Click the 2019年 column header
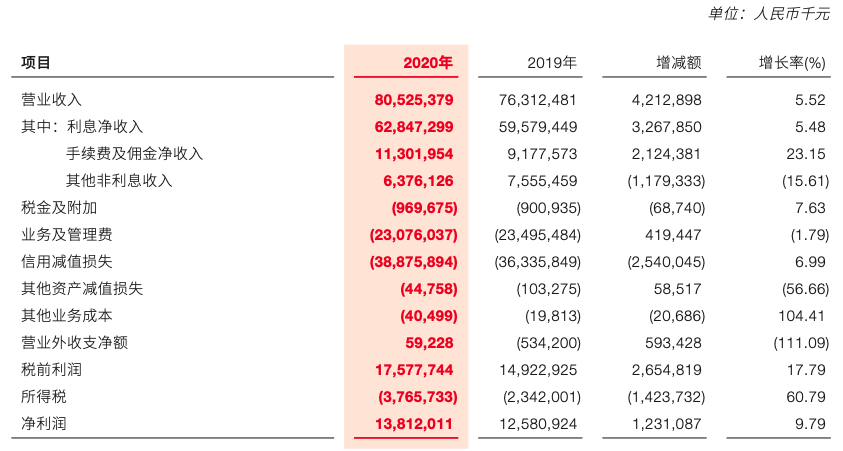Viewport: 843px width, 451px height. [x=552, y=63]
